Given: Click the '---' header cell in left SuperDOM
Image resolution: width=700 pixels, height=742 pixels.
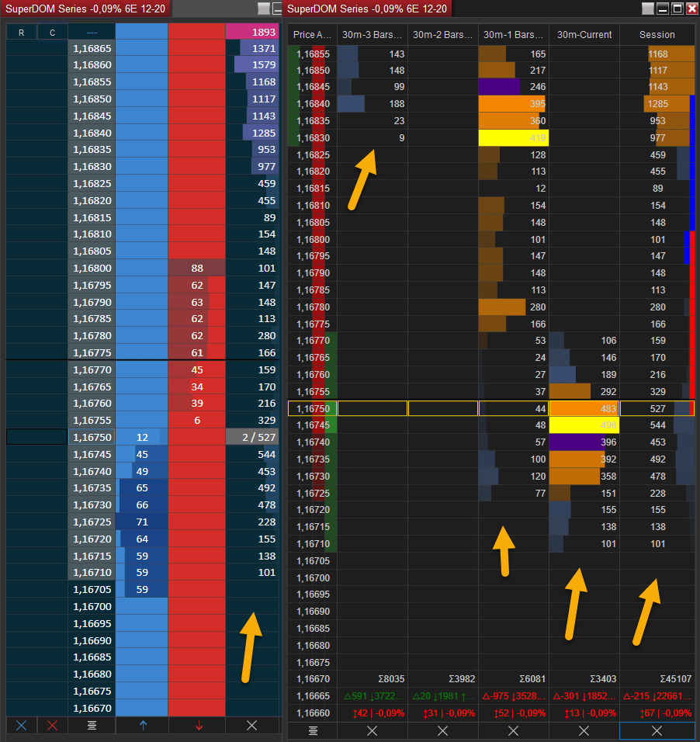Looking at the screenshot, I should 92,32.
